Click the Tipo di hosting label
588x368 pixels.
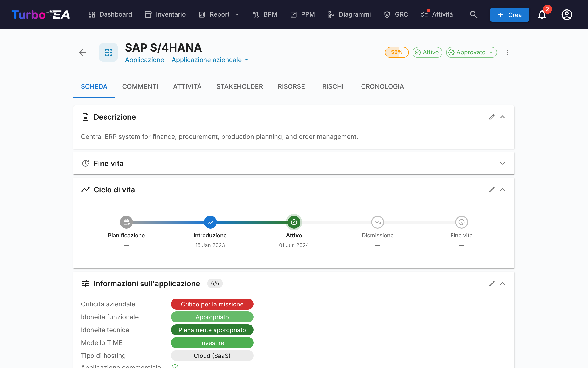point(103,356)
